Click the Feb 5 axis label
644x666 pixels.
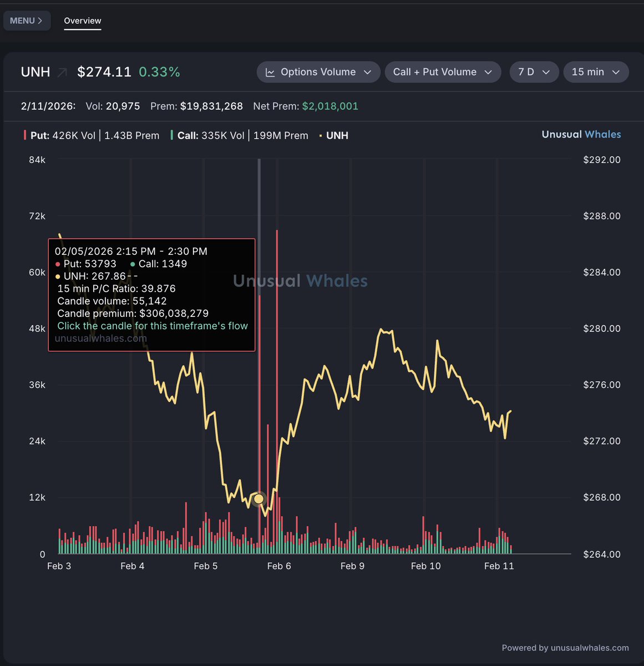[x=206, y=566]
